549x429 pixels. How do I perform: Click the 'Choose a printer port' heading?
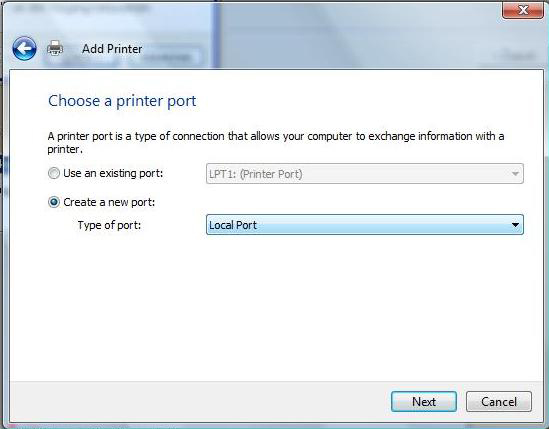(x=122, y=101)
